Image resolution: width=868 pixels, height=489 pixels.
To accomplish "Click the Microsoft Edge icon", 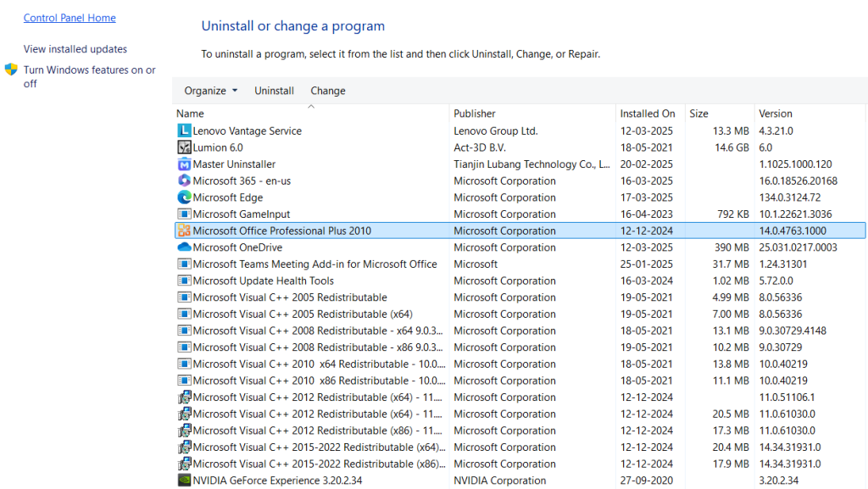I will pyautogui.click(x=184, y=197).
